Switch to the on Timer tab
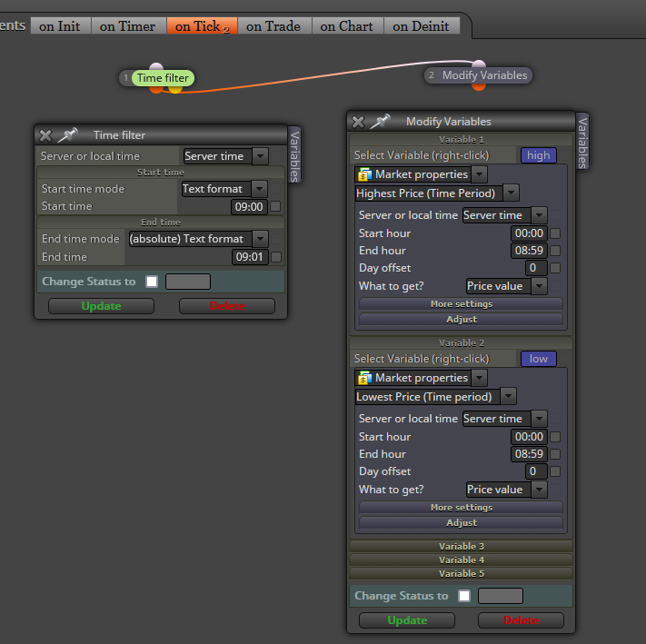This screenshot has width=646, height=644. 128,26
